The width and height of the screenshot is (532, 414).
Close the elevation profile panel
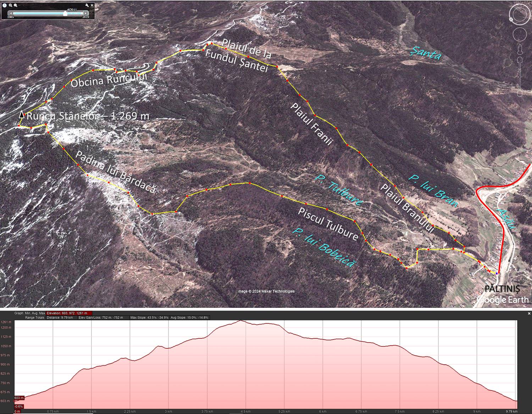coord(529,314)
